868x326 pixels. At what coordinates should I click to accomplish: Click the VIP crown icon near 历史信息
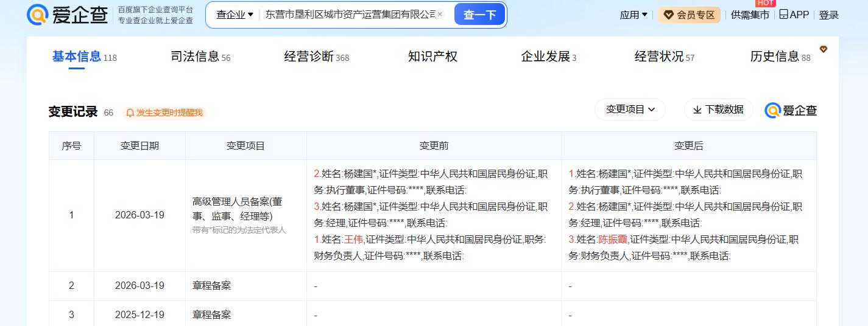[x=824, y=49]
